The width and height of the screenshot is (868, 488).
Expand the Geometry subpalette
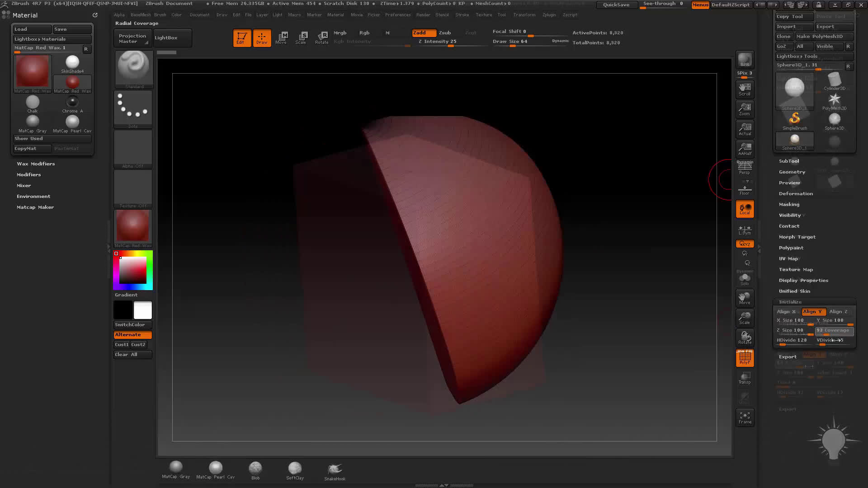tap(792, 172)
